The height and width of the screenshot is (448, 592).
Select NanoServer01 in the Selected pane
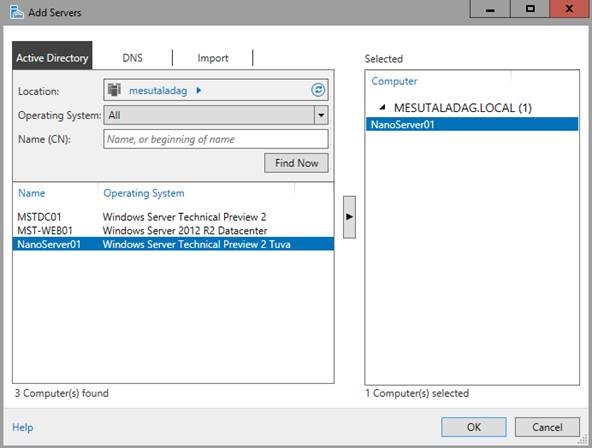[x=472, y=125]
